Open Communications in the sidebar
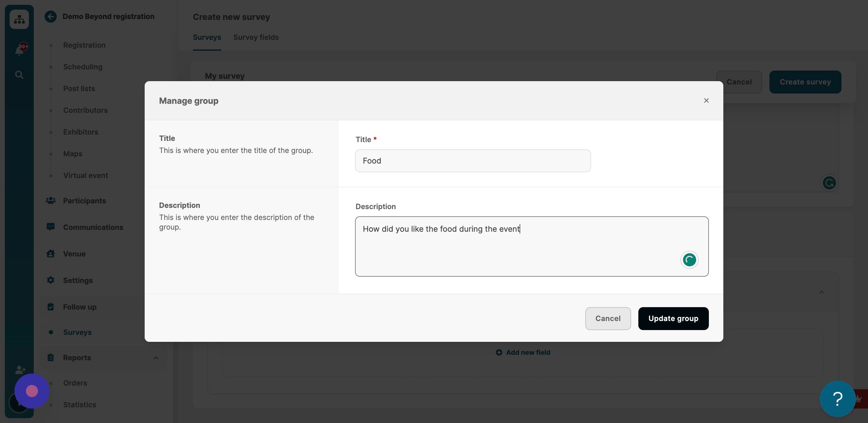This screenshot has height=423, width=868. click(93, 227)
